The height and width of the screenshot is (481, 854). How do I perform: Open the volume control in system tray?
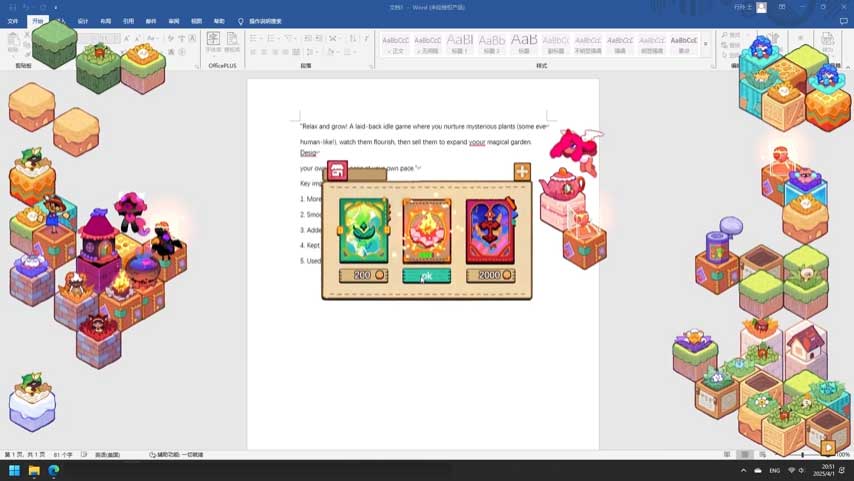[801, 470]
